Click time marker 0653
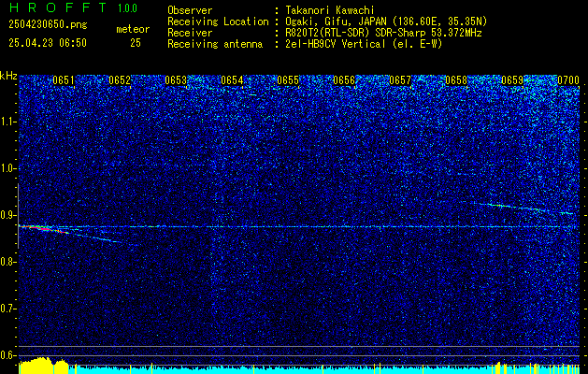The width and height of the screenshot is (588, 374). (176, 80)
